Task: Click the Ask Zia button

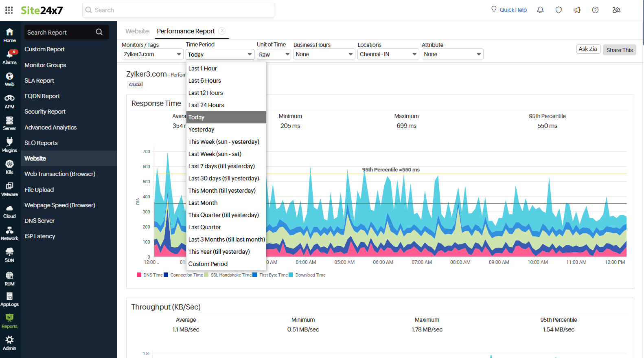Action: [588, 49]
